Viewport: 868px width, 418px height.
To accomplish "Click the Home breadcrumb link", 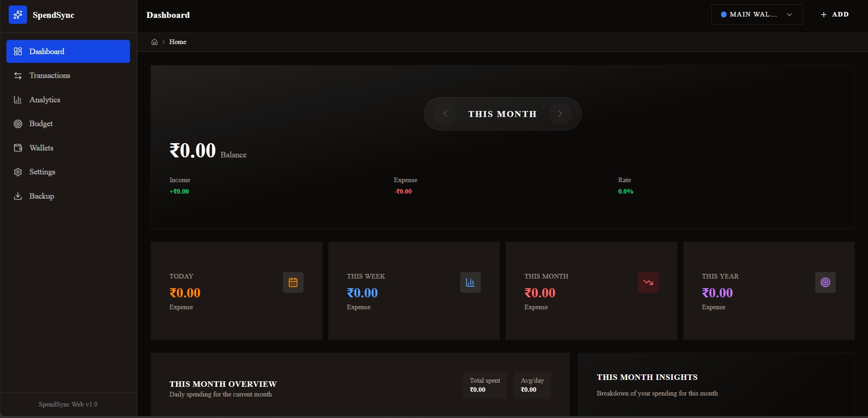I will coord(178,42).
